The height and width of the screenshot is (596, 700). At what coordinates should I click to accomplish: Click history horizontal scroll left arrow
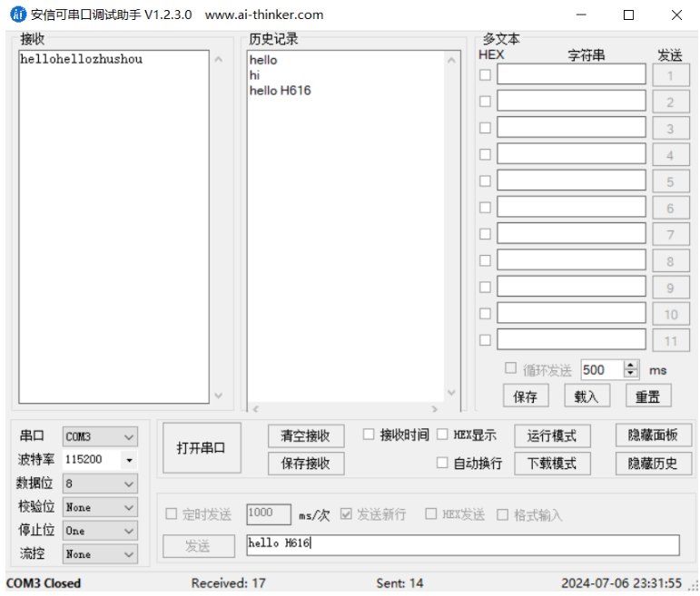(x=255, y=408)
